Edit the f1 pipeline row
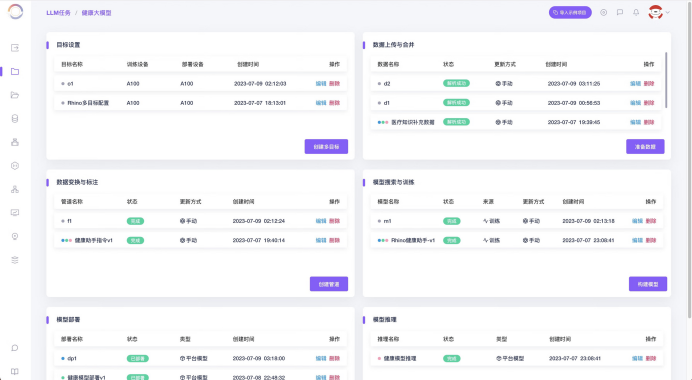This screenshot has width=692, height=380. [x=321, y=221]
